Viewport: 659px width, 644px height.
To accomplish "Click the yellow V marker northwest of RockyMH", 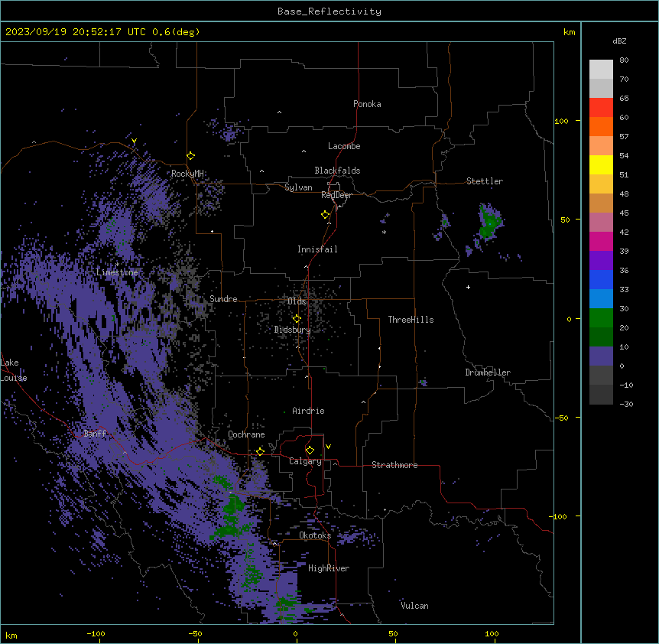I will 134,141.
